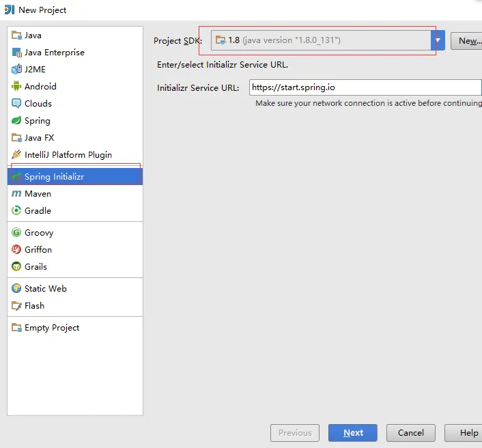Select Spring Initializr entry
Viewport: 482px width, 448px height.
click(75, 177)
